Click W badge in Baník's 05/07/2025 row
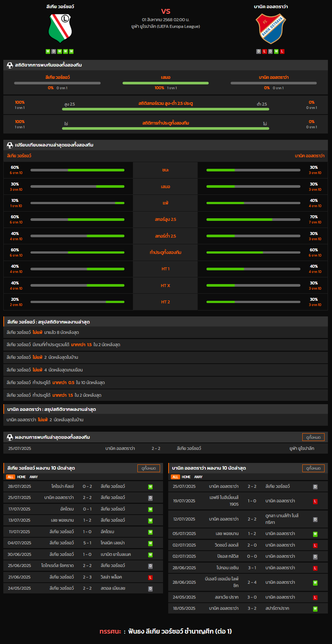The image size is (332, 644). 315,534
